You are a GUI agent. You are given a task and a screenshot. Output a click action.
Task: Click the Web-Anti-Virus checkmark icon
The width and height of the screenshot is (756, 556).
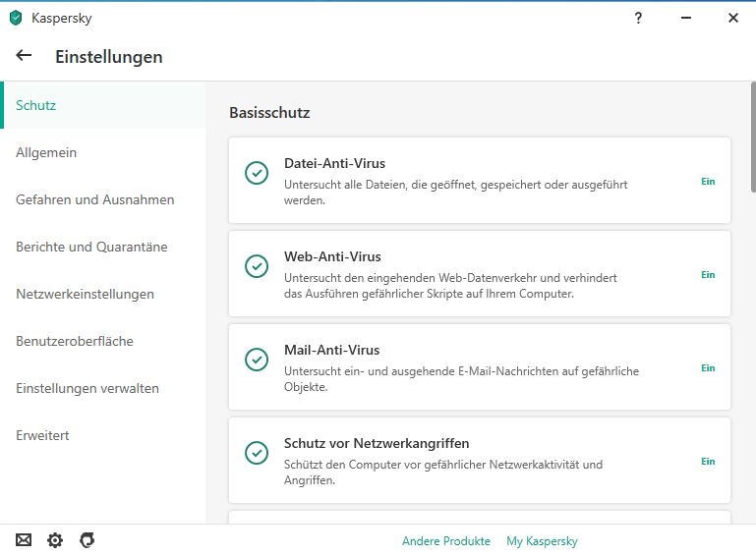click(257, 266)
